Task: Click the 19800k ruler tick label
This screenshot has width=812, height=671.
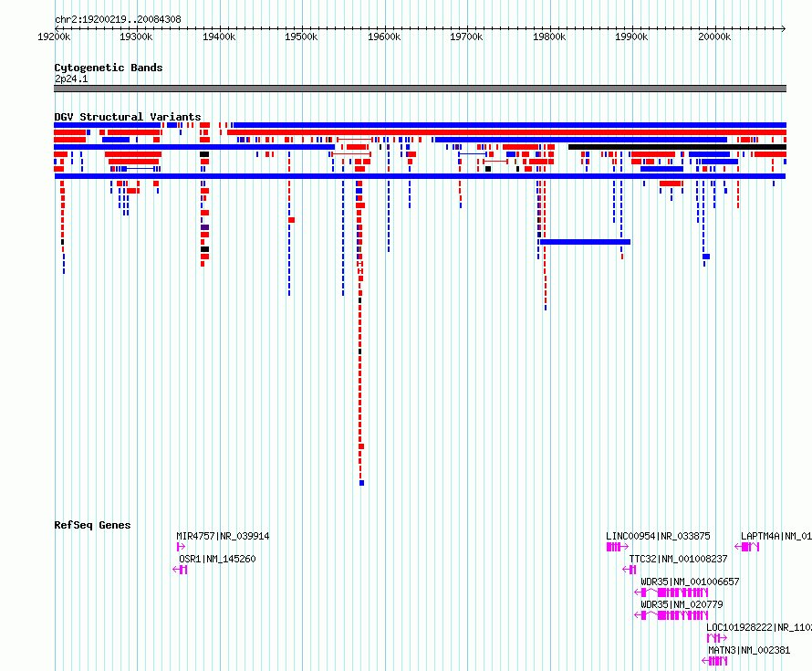Action: (549, 37)
